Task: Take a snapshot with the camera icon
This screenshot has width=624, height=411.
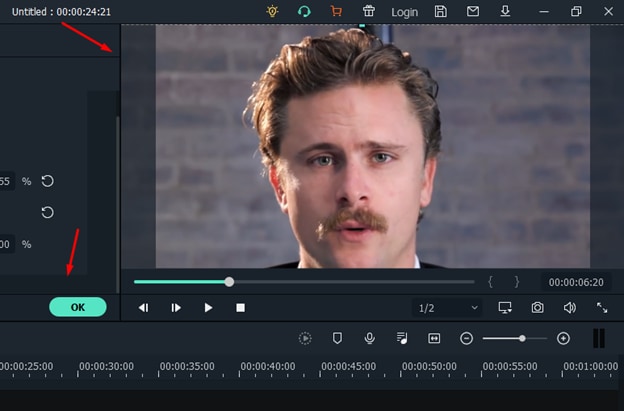Action: click(537, 308)
